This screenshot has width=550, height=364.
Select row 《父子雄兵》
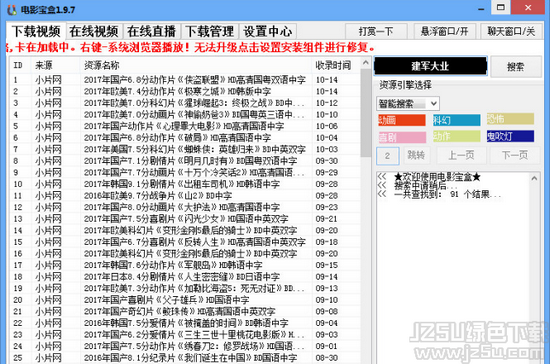185,300
